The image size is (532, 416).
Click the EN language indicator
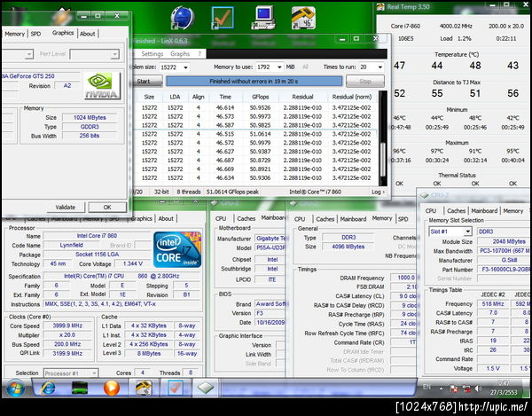pos(426,387)
